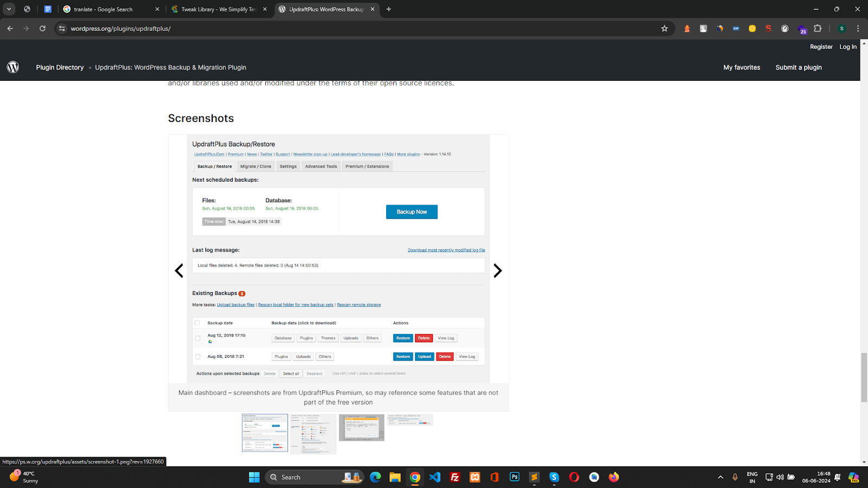This screenshot has height=488, width=868.
Task: Expand the system tray hidden icons chevron
Action: click(x=720, y=477)
